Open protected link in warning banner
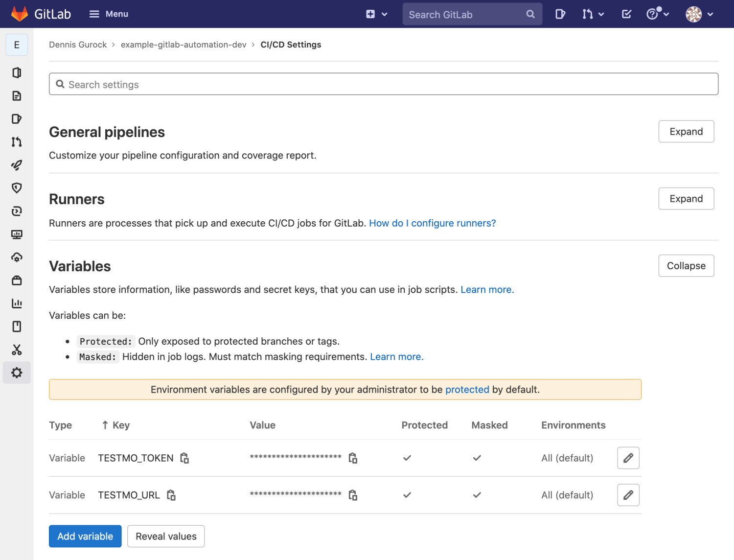The width and height of the screenshot is (734, 560). [x=467, y=390]
